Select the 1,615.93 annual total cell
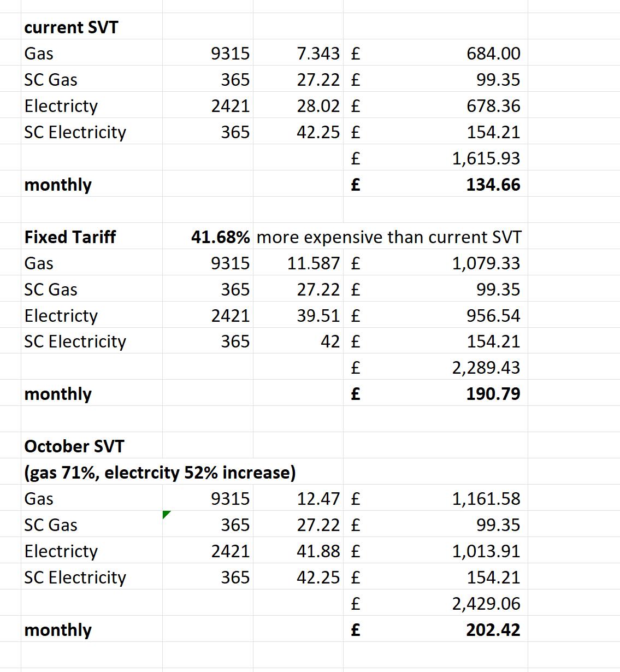 click(x=486, y=158)
